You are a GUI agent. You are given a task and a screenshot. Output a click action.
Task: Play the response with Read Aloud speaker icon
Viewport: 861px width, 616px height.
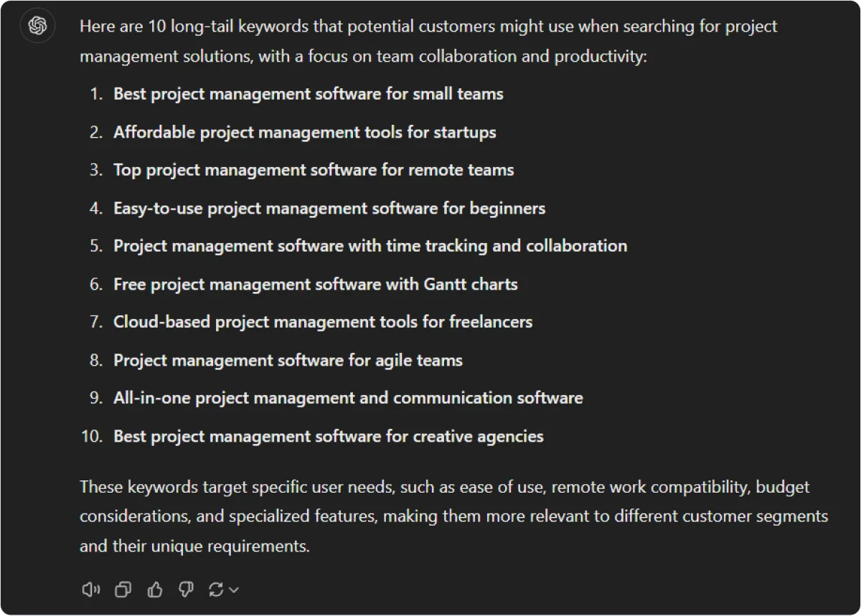point(91,589)
